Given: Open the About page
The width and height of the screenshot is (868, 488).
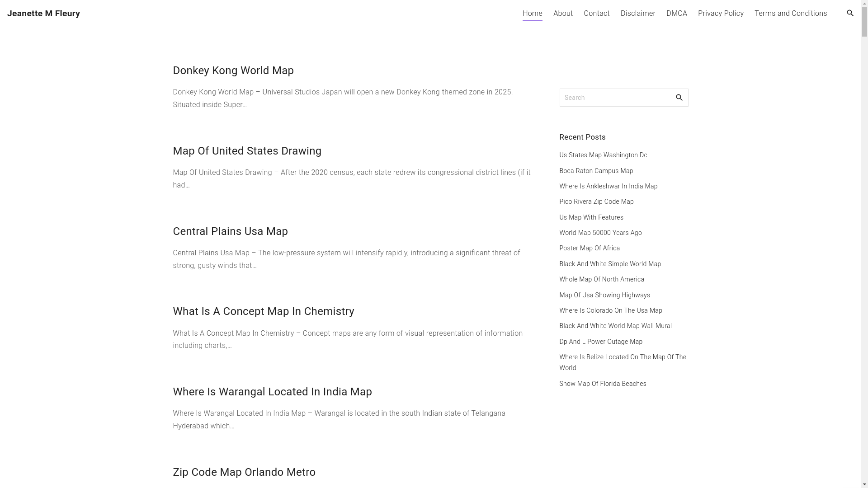Looking at the screenshot, I should click(563, 14).
